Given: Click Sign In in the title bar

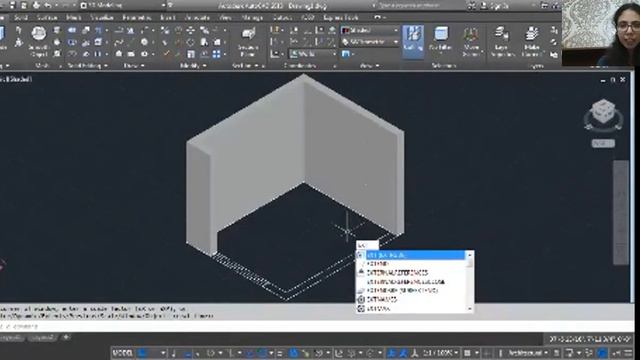Looking at the screenshot, I should (x=499, y=5).
